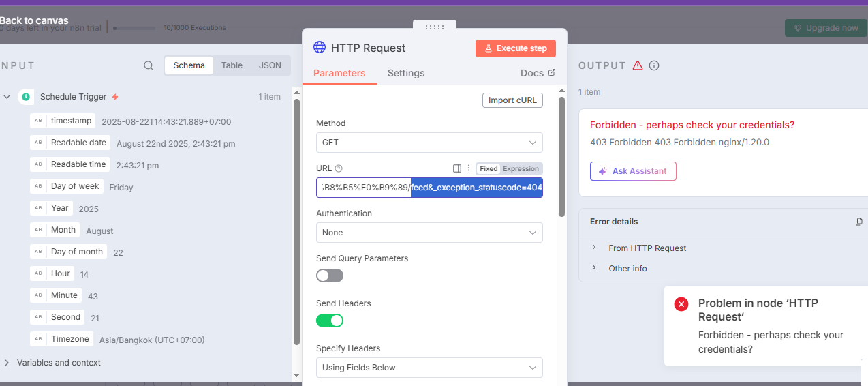This screenshot has height=386, width=868.
Task: Click the search icon in Input panel
Action: (x=149, y=65)
